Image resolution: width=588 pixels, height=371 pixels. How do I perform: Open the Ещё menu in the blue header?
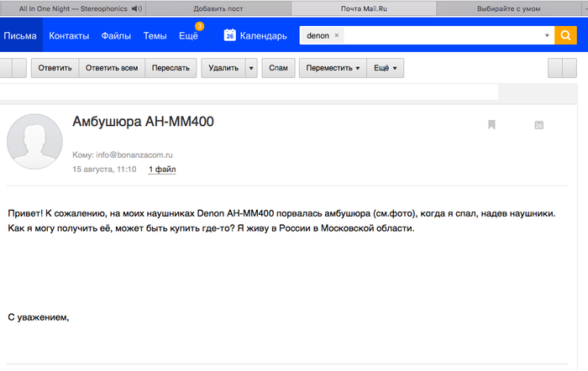(188, 36)
